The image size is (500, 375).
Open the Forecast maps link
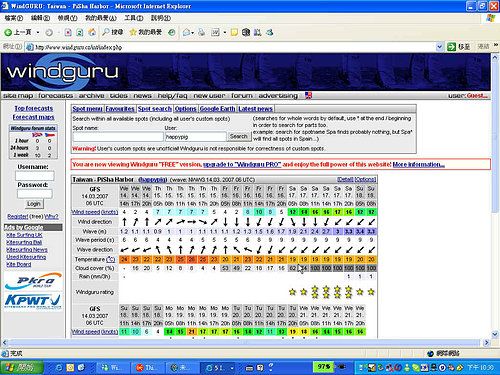click(33, 117)
